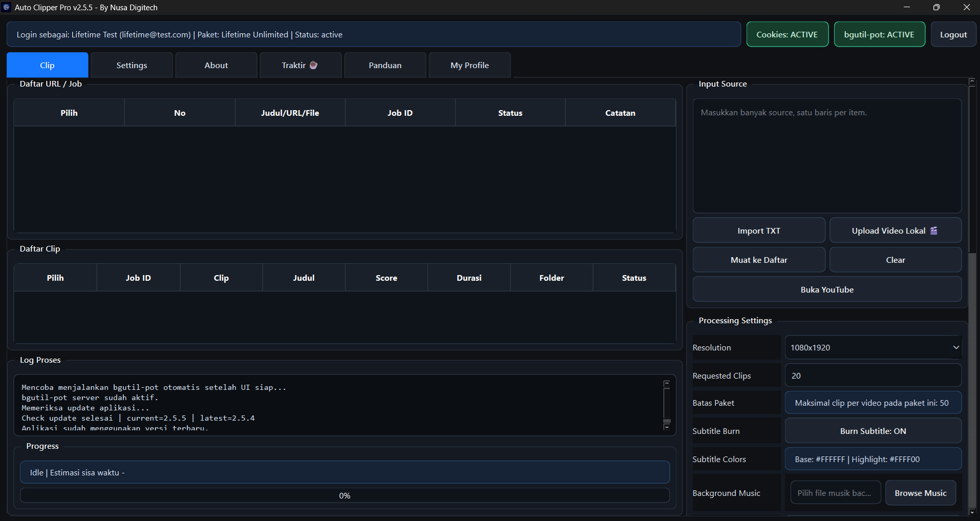Go to the Traktir tab
This screenshot has height=521, width=980.
[x=301, y=65]
